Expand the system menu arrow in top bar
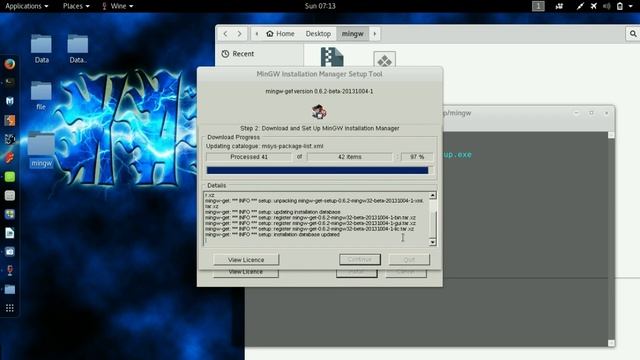 click(631, 6)
